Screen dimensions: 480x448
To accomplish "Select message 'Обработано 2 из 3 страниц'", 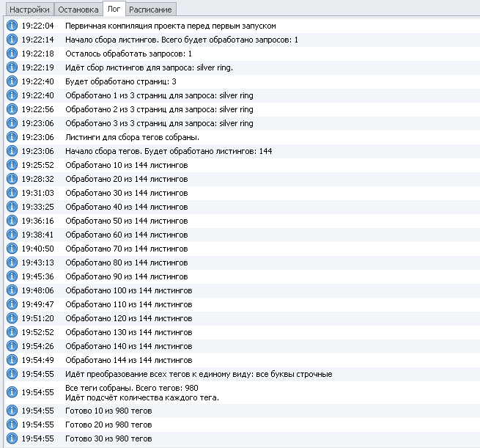I will point(159,110).
